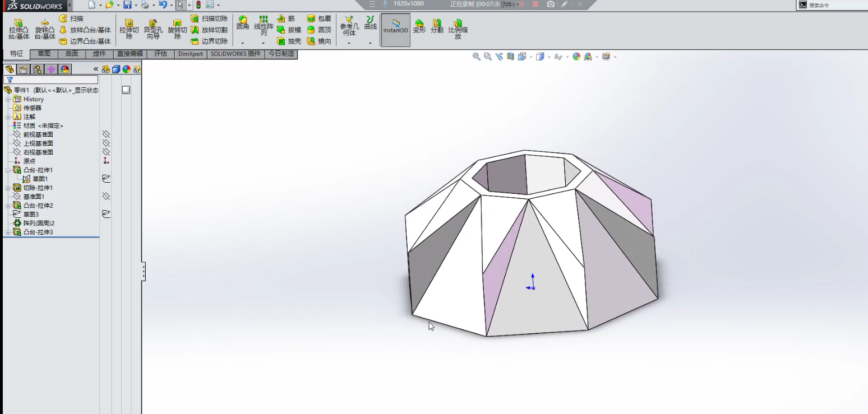Image resolution: width=868 pixels, height=414 pixels.
Task: Switch to the 草图 (Sketch) tab
Action: pyautogui.click(x=44, y=54)
